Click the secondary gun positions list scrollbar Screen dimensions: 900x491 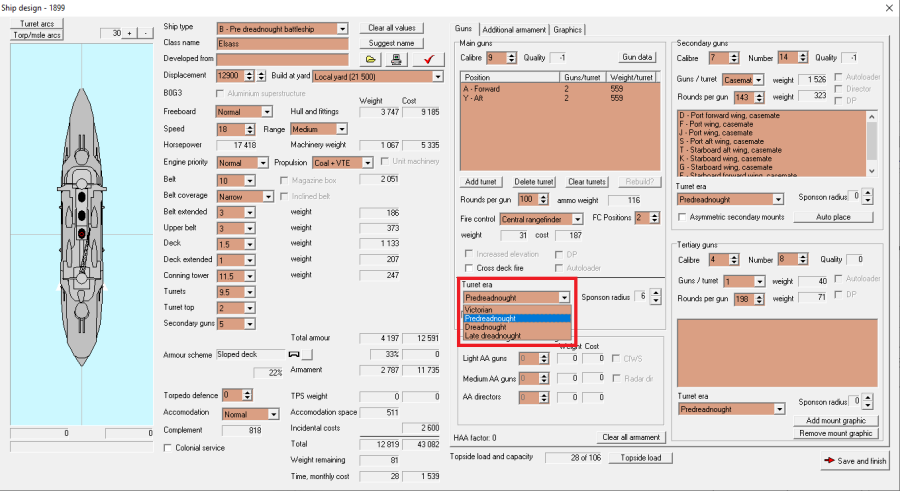click(872, 144)
